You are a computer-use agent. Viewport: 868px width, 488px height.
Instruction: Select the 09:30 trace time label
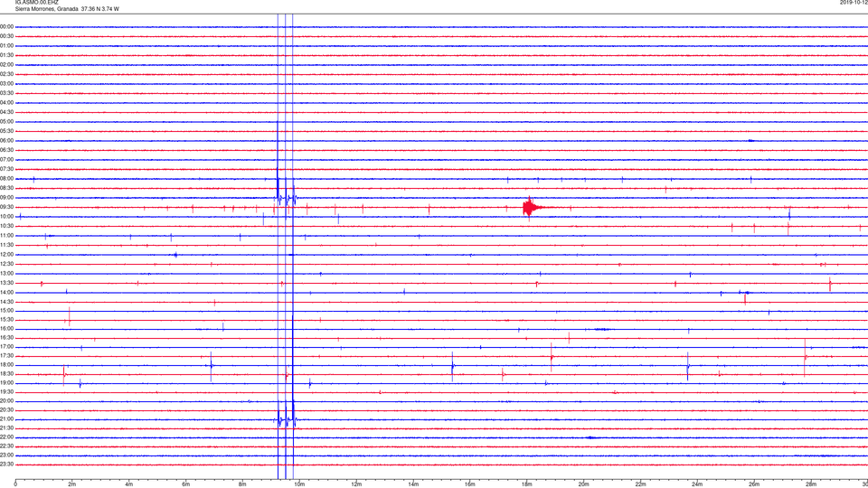click(6, 207)
